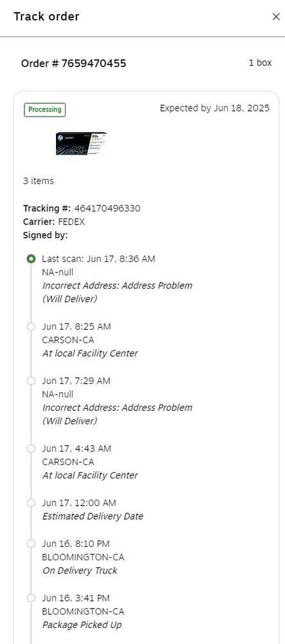Click the Jun 17, 7:29 AM timeline marker

(31, 381)
